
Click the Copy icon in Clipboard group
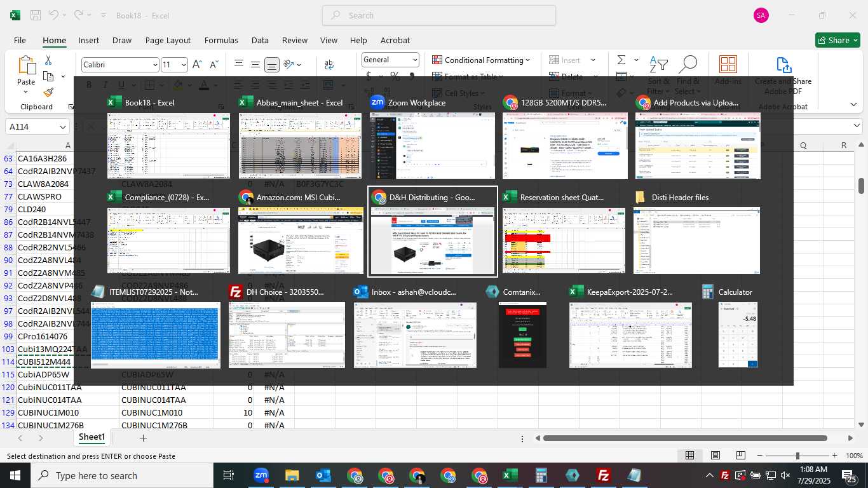tap(48, 76)
